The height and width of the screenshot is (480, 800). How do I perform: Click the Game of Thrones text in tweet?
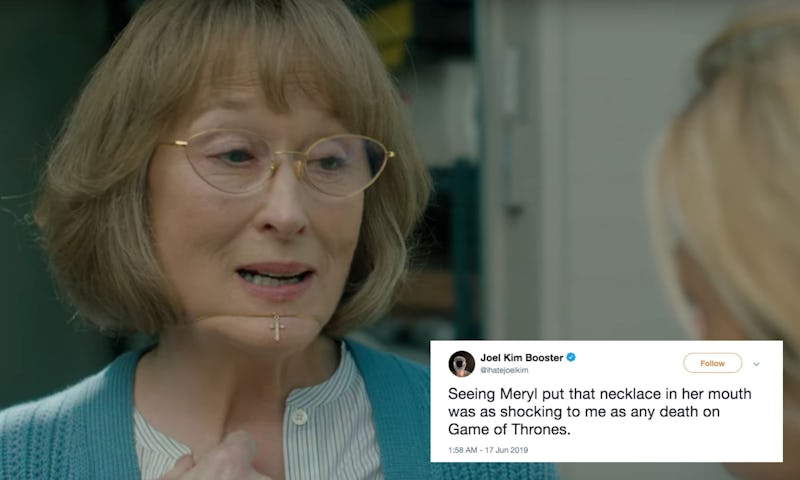point(509,430)
